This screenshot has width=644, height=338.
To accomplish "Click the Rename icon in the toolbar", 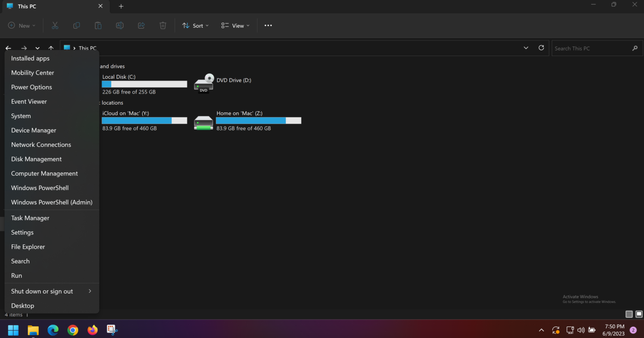I will tap(119, 25).
